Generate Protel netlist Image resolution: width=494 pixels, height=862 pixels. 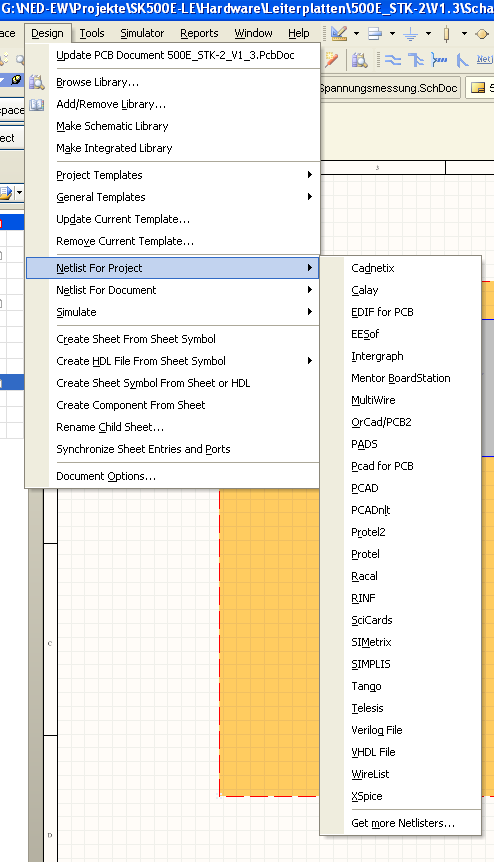[x=401, y=554]
